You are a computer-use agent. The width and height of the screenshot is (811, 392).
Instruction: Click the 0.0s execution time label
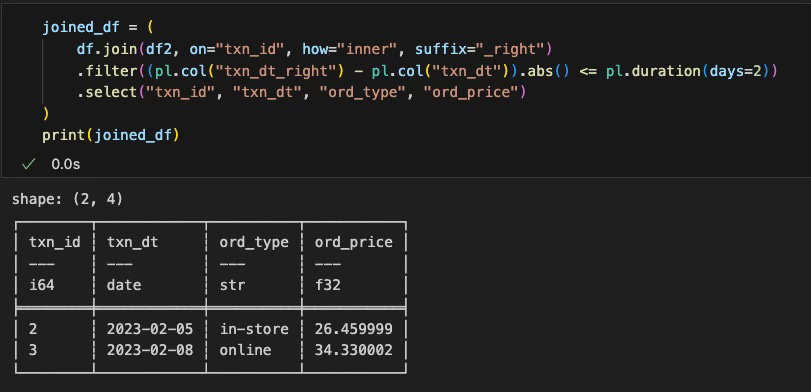pos(66,164)
